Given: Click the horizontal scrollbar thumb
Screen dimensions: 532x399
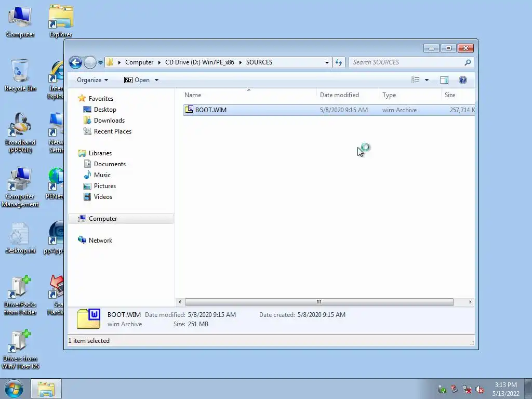Looking at the screenshot, I should click(319, 302).
